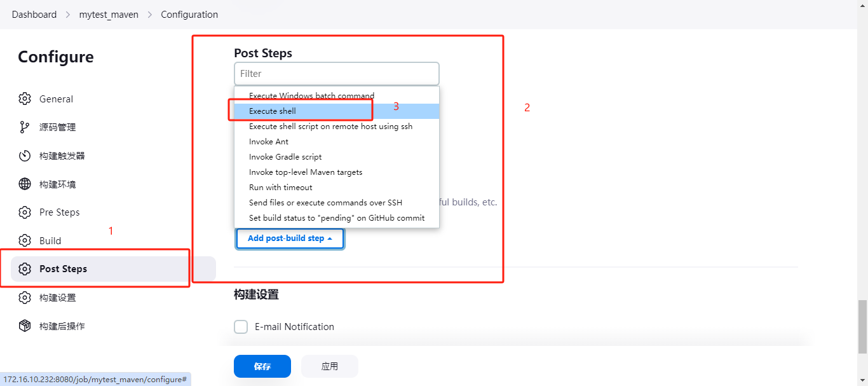Expand the Add post-build step dropdown
Viewport: 868px width, 386px height.
pos(290,238)
